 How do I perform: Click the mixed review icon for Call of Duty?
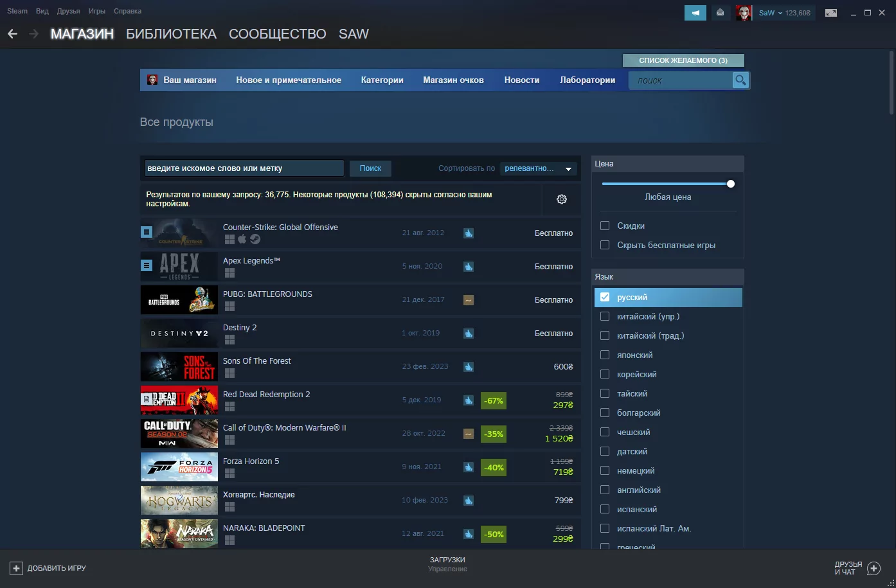tap(469, 434)
